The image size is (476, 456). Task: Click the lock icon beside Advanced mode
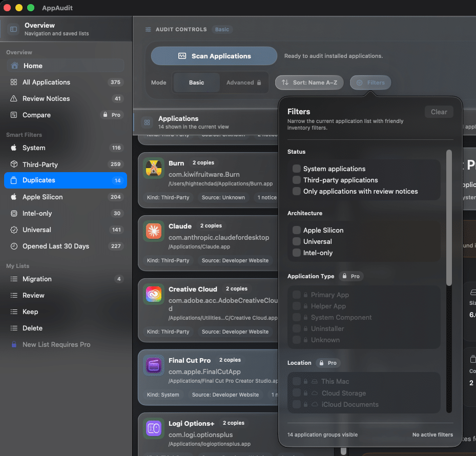(x=259, y=82)
